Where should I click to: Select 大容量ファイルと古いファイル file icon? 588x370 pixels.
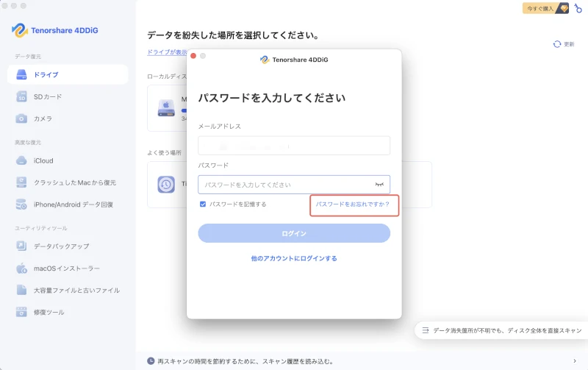coord(21,290)
